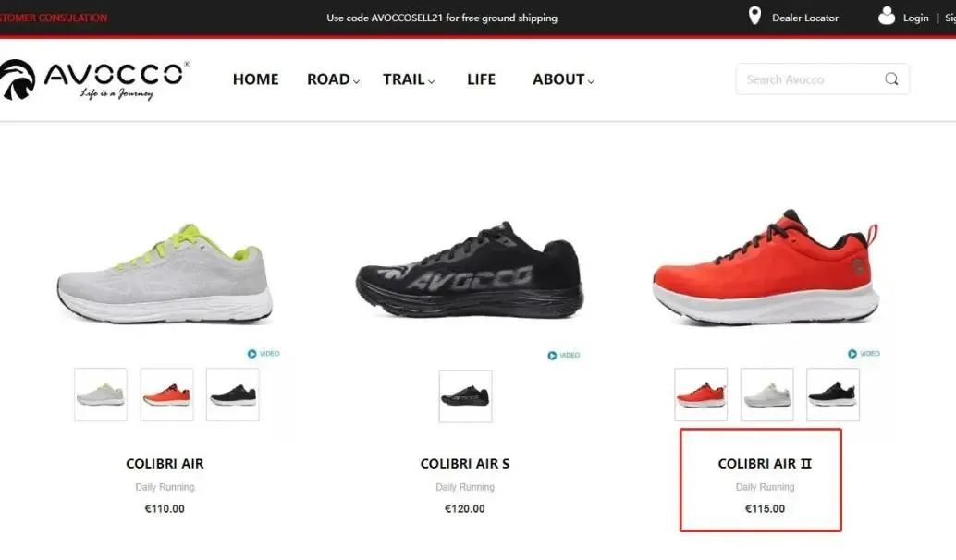This screenshot has width=956, height=560.
Task: Open Colibri Air II product title
Action: (765, 464)
